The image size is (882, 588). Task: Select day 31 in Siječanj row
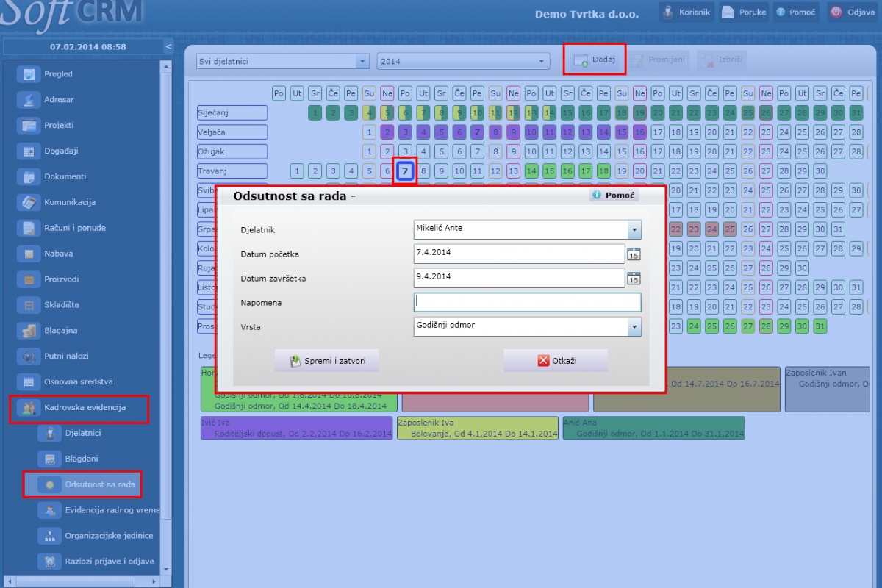(x=856, y=113)
